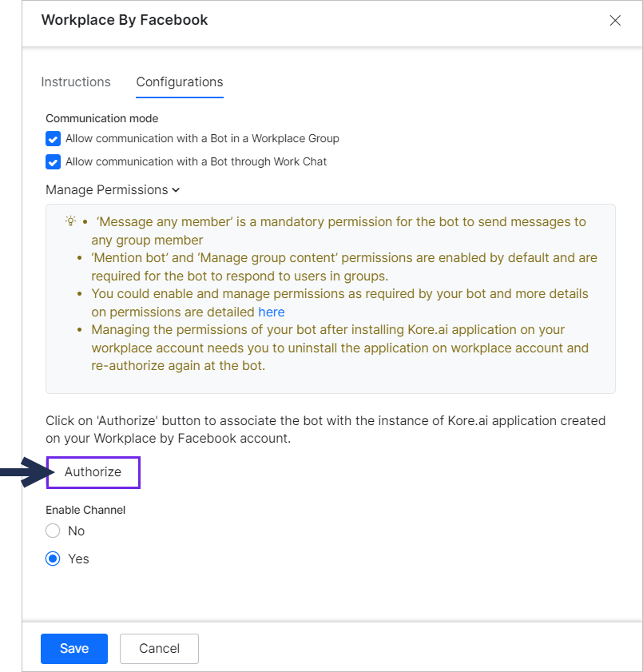This screenshot has width=643, height=672.
Task: Click the Enable Channel label
Action: click(x=85, y=510)
